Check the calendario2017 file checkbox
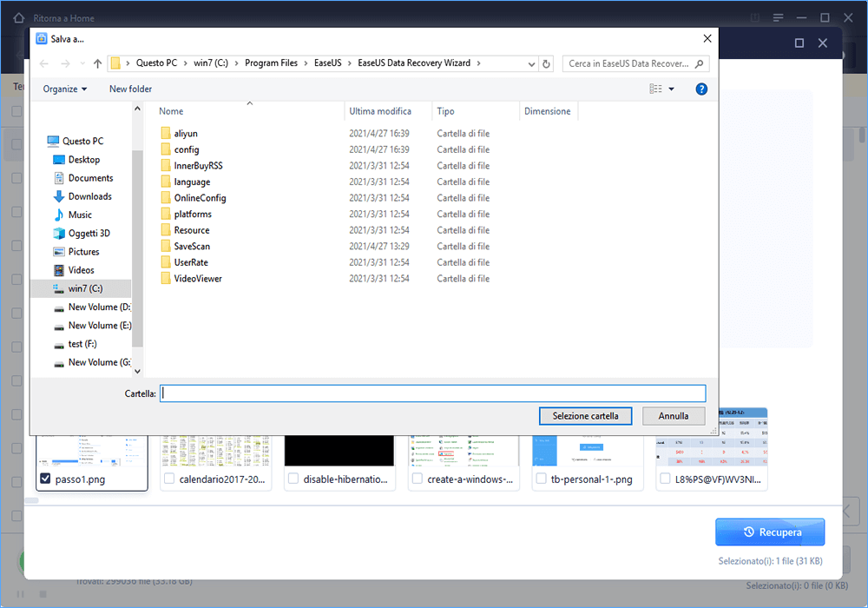Image resolution: width=868 pixels, height=608 pixels. click(169, 479)
